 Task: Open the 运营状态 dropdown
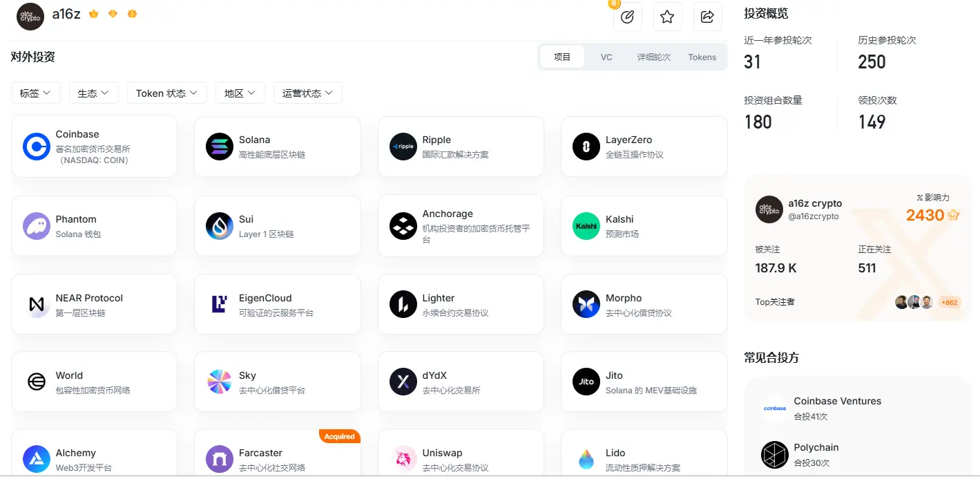[x=307, y=92]
